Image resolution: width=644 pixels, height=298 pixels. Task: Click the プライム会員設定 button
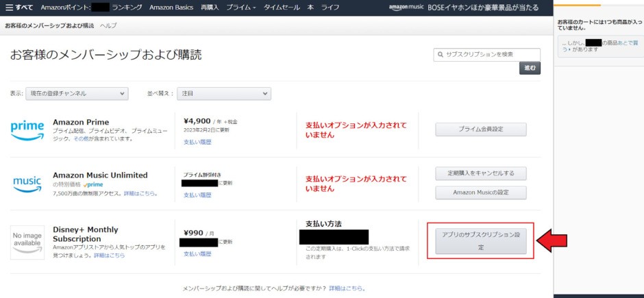click(480, 129)
